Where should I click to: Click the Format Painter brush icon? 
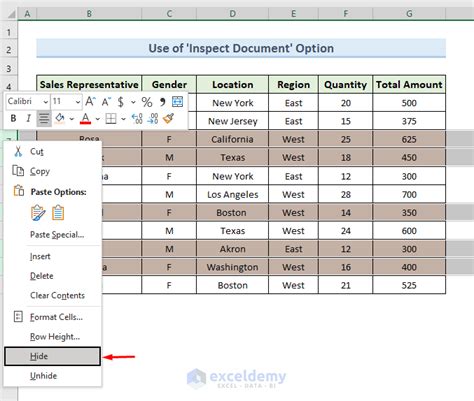tap(169, 118)
